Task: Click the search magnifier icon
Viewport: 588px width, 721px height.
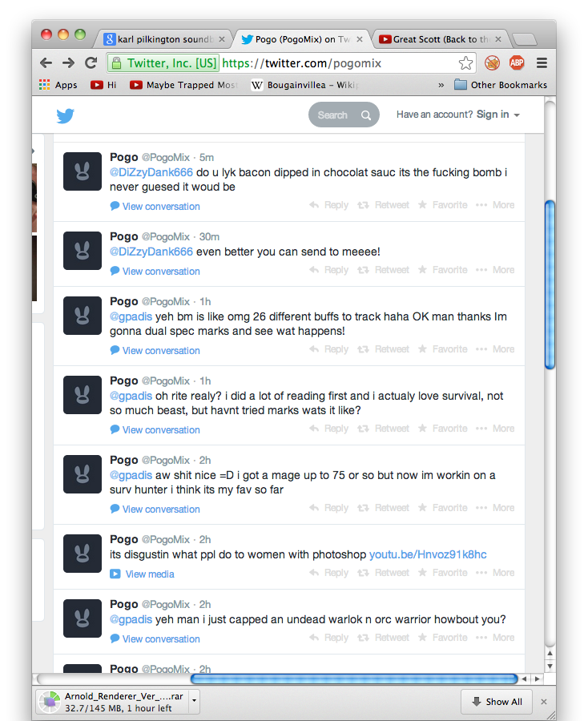Action: click(x=366, y=115)
